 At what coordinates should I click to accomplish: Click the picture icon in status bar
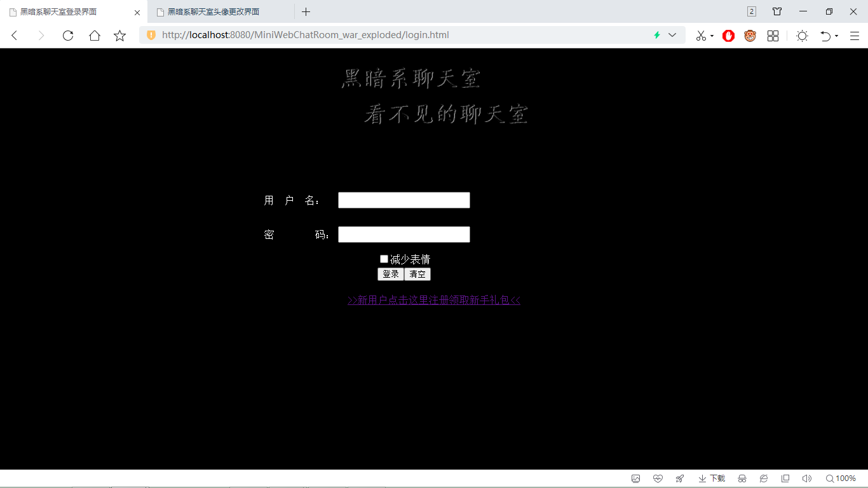(x=635, y=478)
